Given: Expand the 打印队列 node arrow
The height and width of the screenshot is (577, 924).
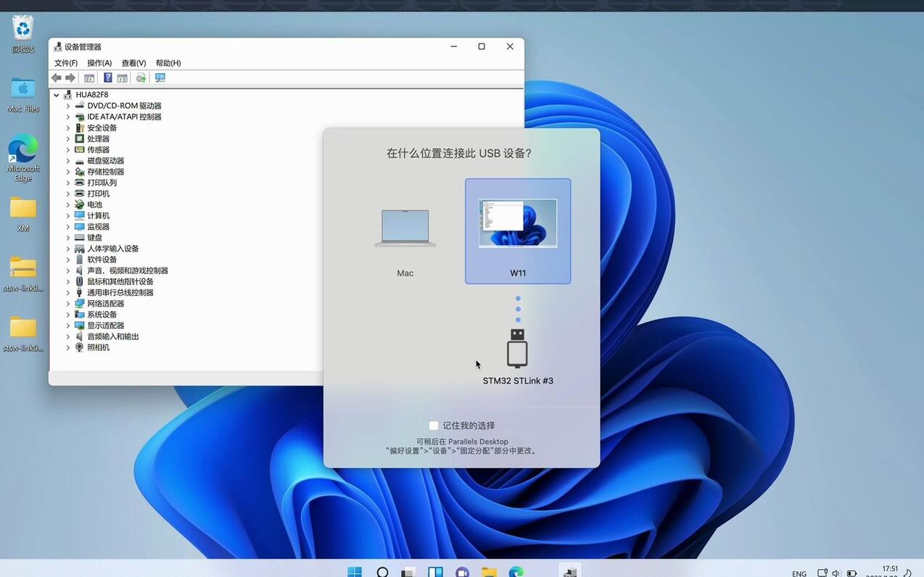Looking at the screenshot, I should (x=68, y=183).
